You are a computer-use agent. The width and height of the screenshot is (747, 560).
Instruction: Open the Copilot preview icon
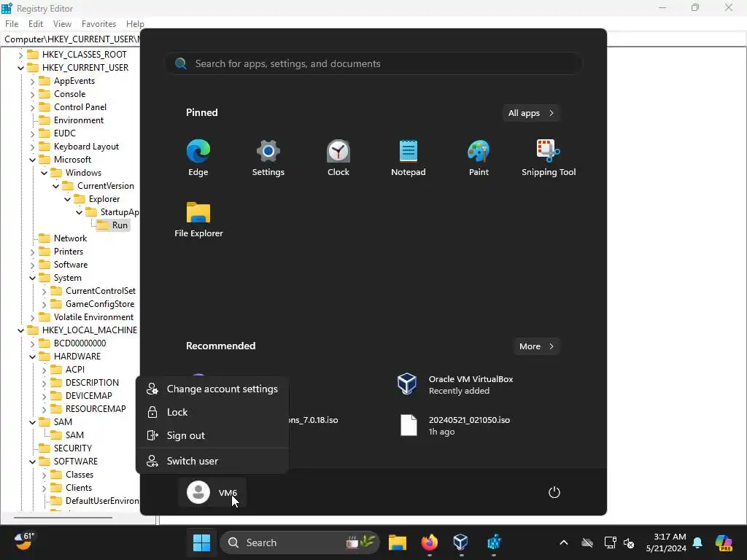point(724,542)
